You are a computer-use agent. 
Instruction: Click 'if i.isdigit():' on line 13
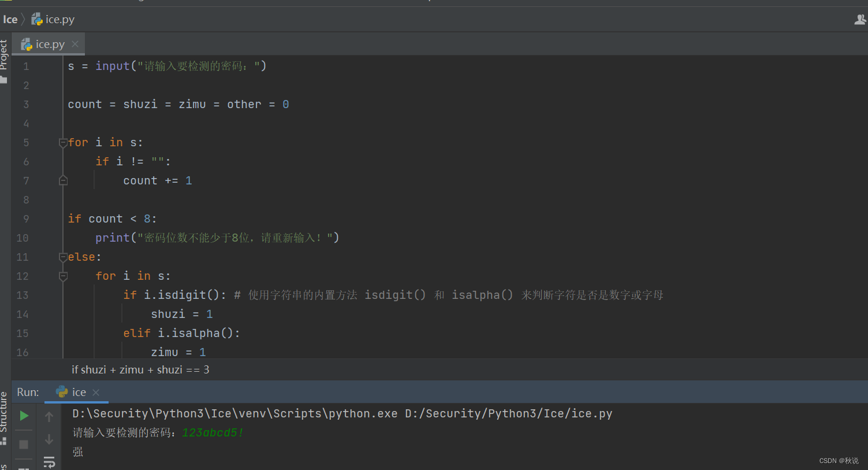(175, 295)
